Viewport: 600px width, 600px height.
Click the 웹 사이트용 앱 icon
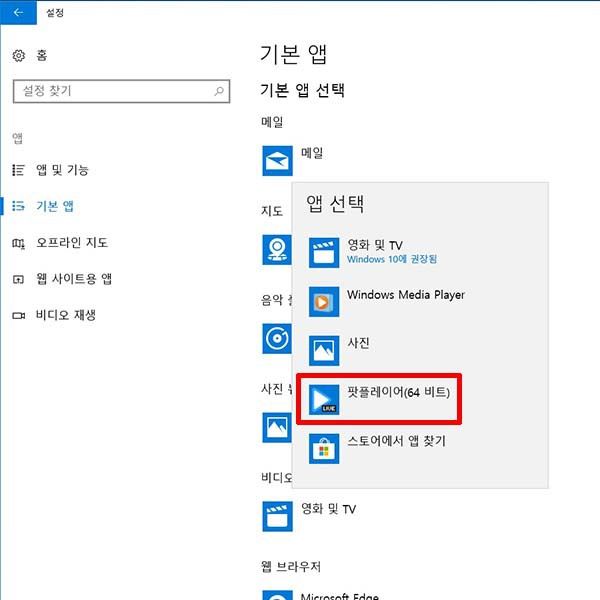point(18,279)
